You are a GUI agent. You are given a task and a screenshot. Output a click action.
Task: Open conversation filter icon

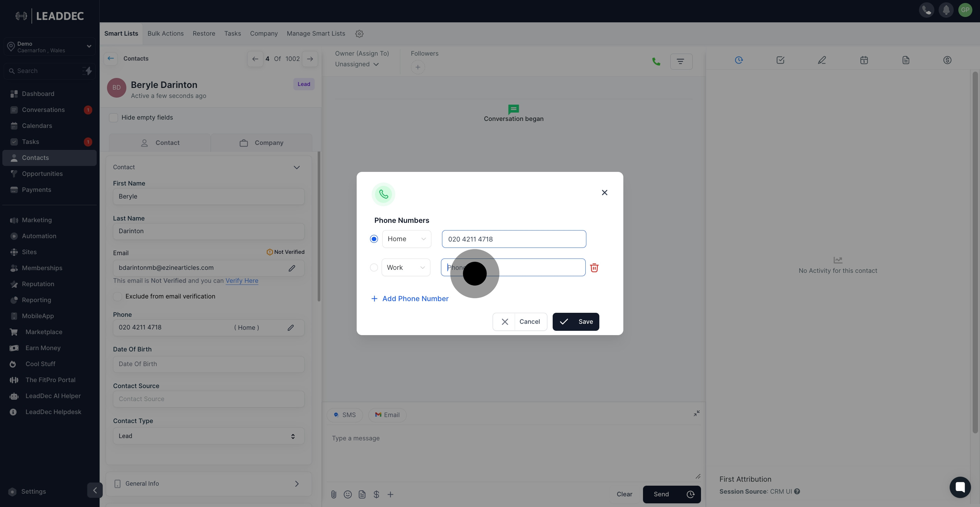(x=681, y=62)
